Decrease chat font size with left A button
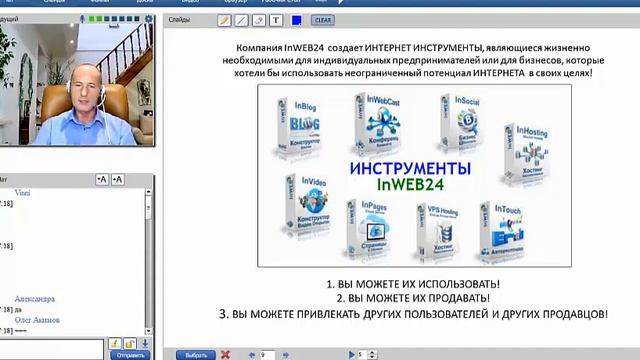Image resolution: width=640 pixels, height=360 pixels. pos(102,180)
